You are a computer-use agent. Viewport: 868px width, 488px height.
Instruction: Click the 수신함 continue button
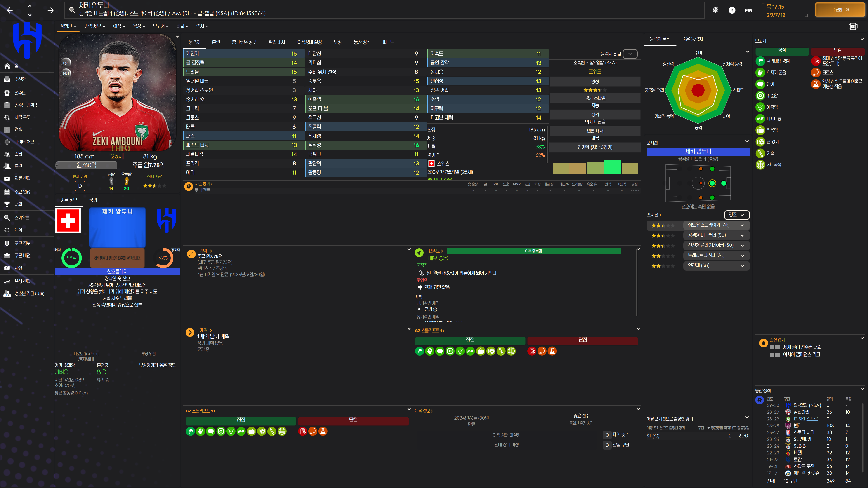(x=840, y=10)
